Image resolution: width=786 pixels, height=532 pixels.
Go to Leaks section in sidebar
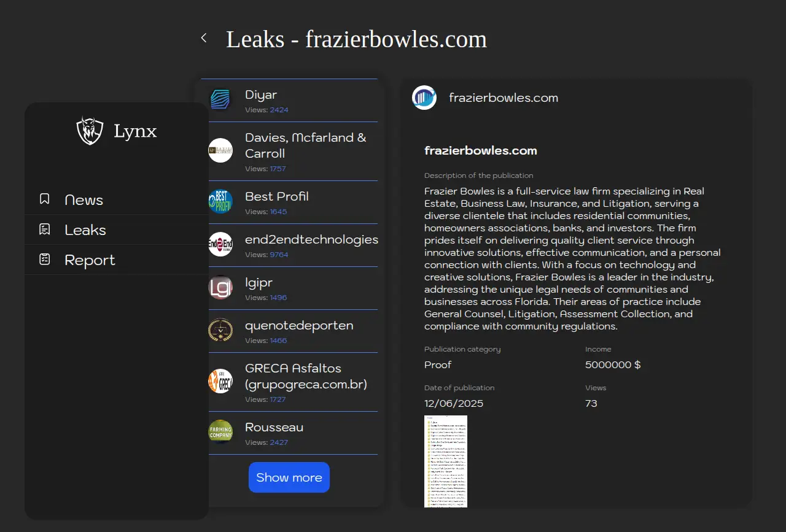tap(85, 230)
